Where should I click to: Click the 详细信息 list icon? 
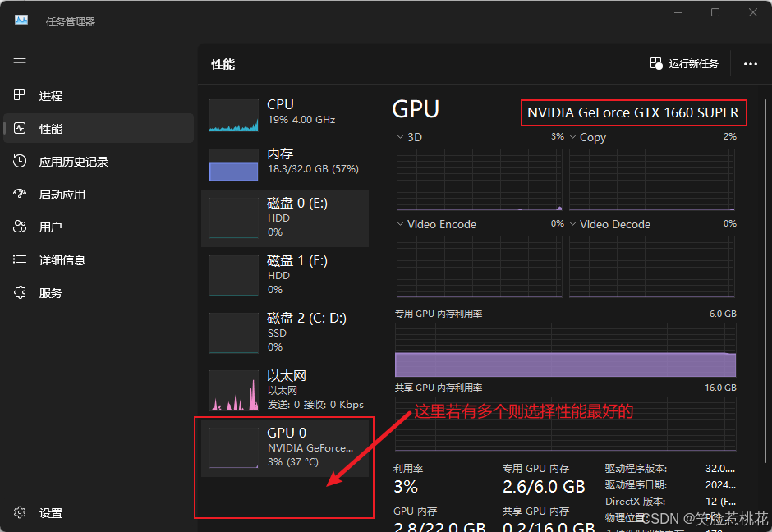[19, 259]
